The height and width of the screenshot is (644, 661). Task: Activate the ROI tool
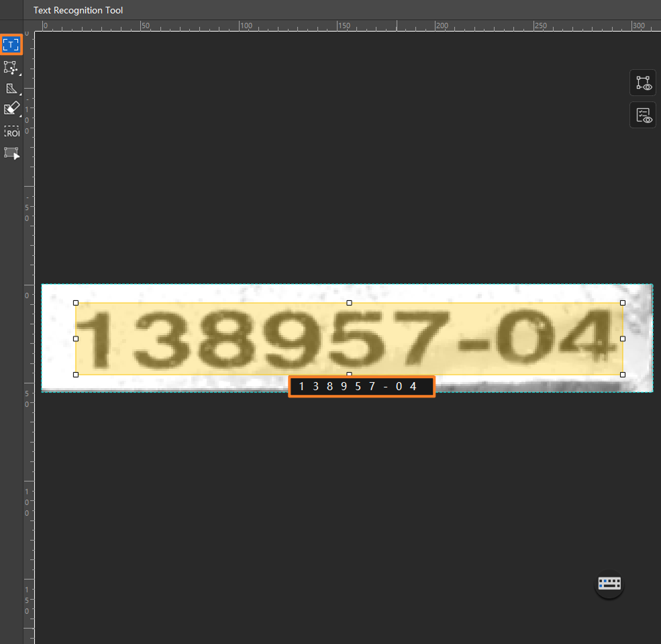pos(11,132)
